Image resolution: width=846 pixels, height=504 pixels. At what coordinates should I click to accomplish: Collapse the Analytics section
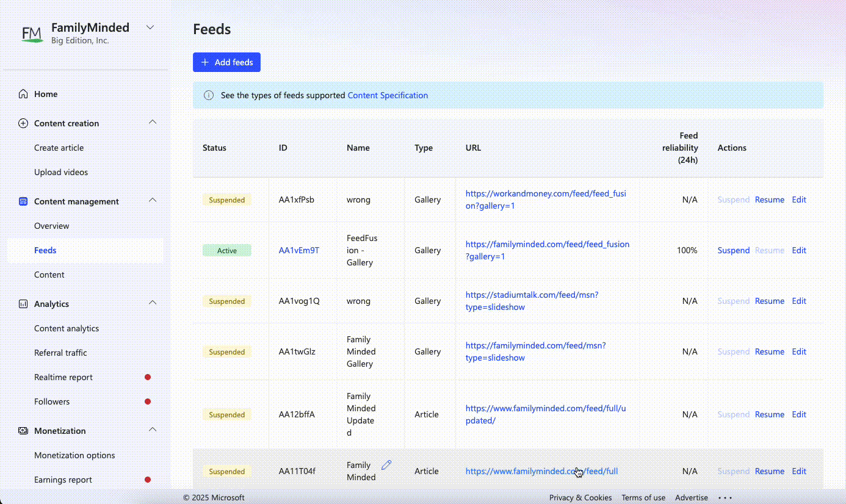[153, 303]
